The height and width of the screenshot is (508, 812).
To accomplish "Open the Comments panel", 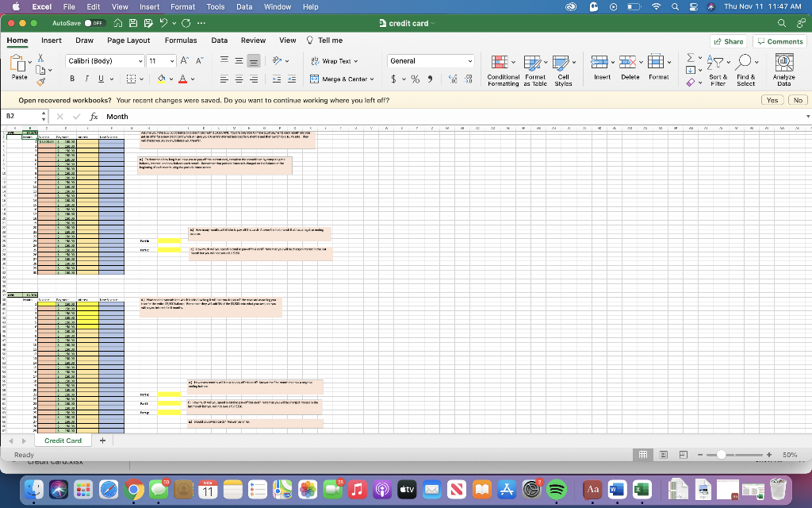I will (779, 40).
